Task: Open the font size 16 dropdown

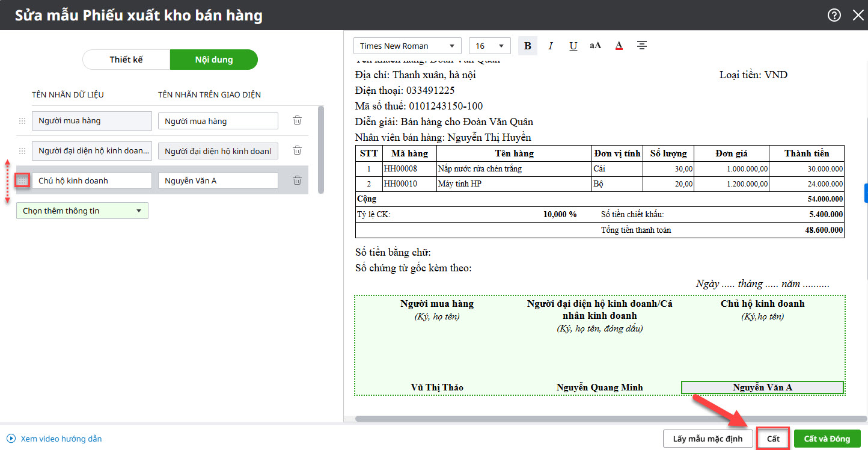Action: [489, 46]
